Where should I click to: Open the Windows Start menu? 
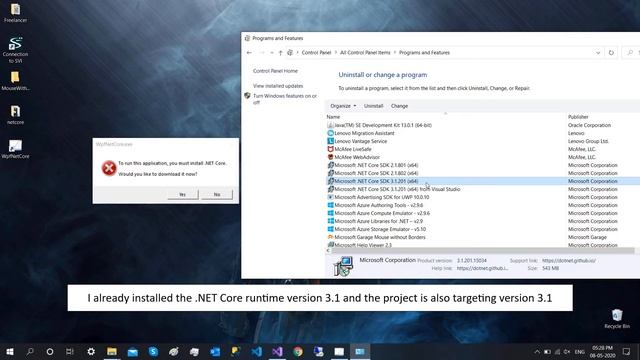(10, 351)
